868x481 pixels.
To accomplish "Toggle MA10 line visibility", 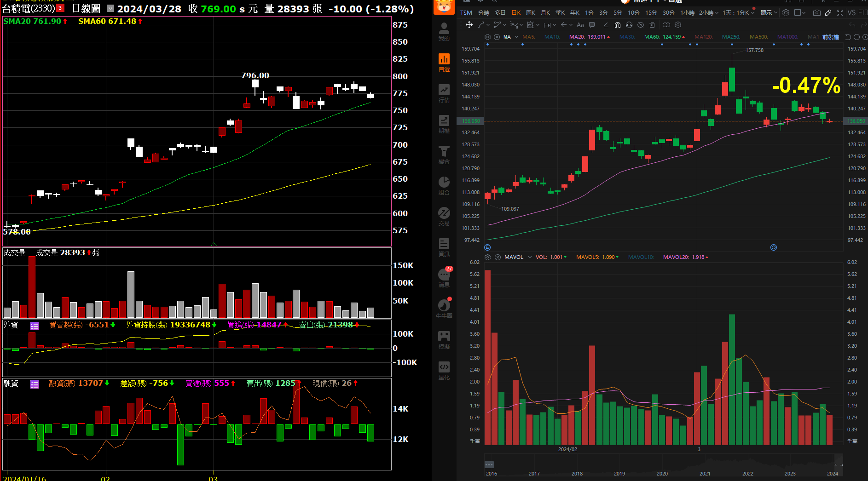I will click(x=552, y=37).
